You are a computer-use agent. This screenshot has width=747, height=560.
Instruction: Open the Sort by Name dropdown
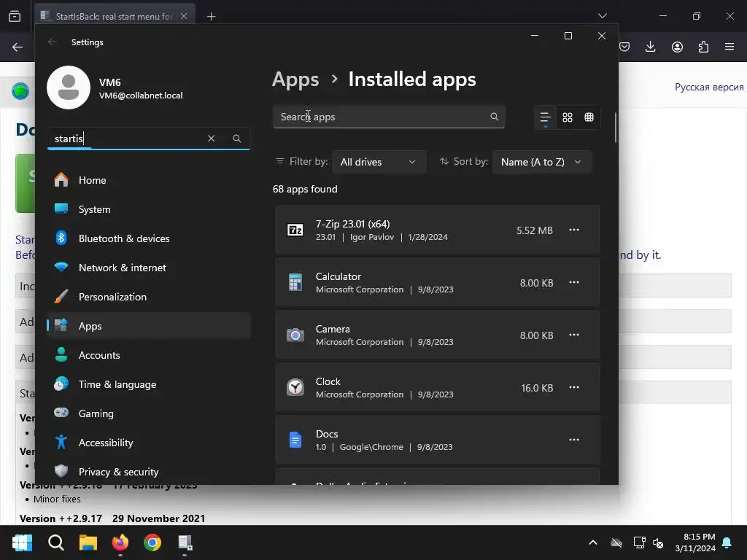pos(542,162)
